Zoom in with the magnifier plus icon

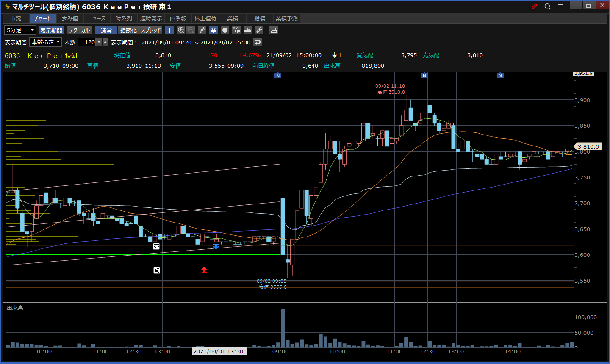pos(181,30)
